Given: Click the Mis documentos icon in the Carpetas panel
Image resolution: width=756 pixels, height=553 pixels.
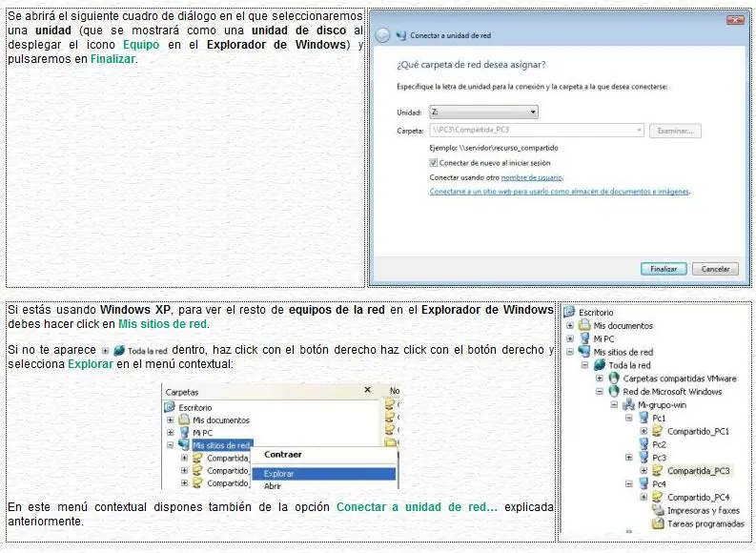Looking at the screenshot, I should click(x=185, y=420).
